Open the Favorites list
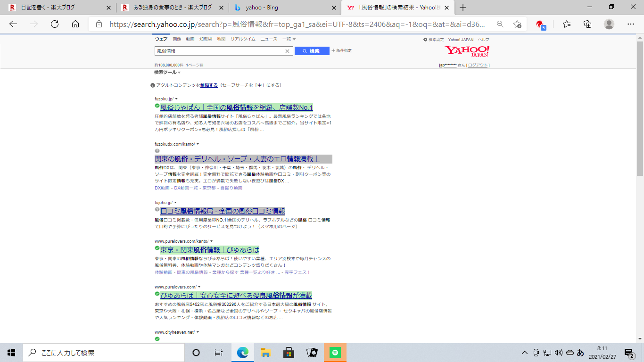The width and height of the screenshot is (644, 362). (567, 24)
